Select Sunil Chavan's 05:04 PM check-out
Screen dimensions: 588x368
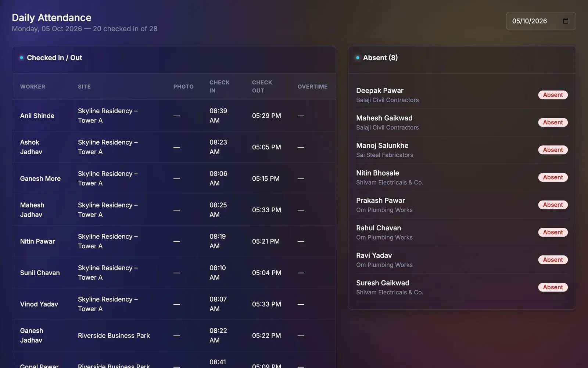click(x=267, y=273)
